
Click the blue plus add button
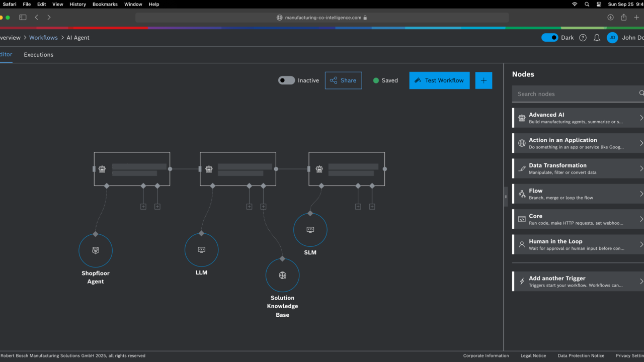coord(484,80)
